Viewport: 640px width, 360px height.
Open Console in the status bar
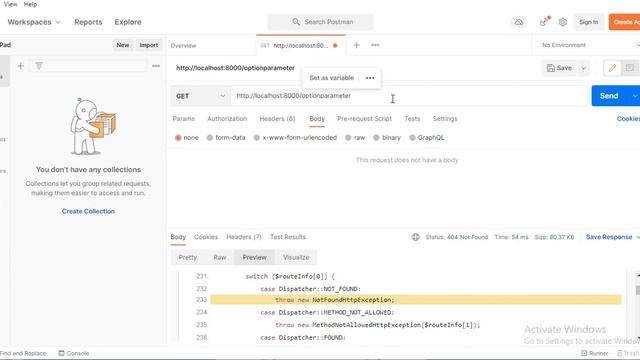click(x=73, y=353)
